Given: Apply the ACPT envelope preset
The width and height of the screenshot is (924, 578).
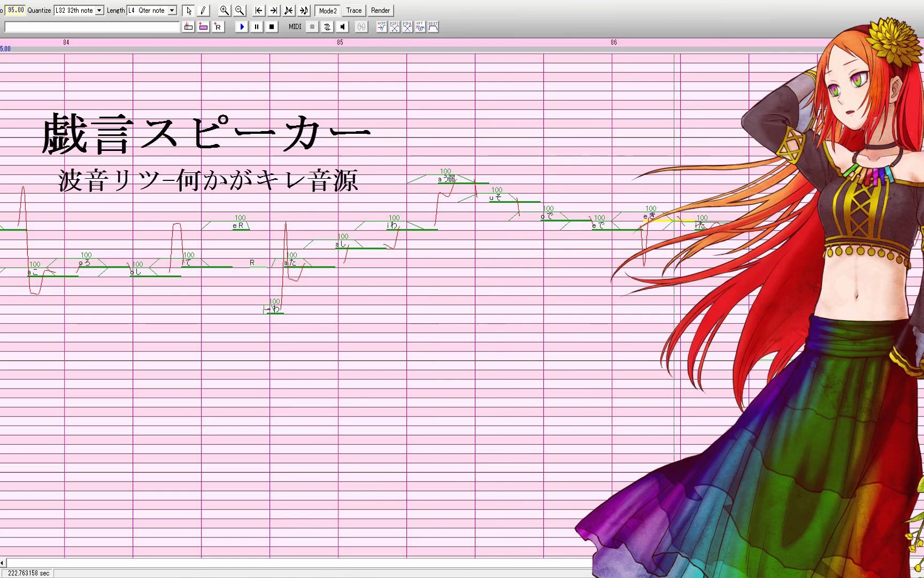Looking at the screenshot, I should (382, 27).
